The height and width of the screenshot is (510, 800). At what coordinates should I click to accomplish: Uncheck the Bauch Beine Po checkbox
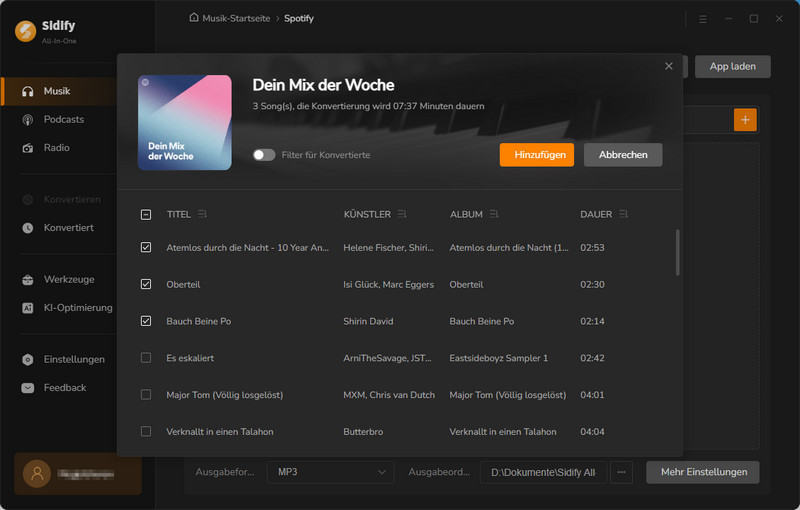click(146, 321)
